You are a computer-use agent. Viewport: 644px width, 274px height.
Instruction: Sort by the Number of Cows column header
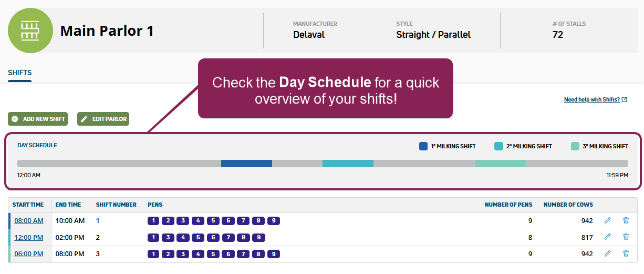(x=568, y=205)
